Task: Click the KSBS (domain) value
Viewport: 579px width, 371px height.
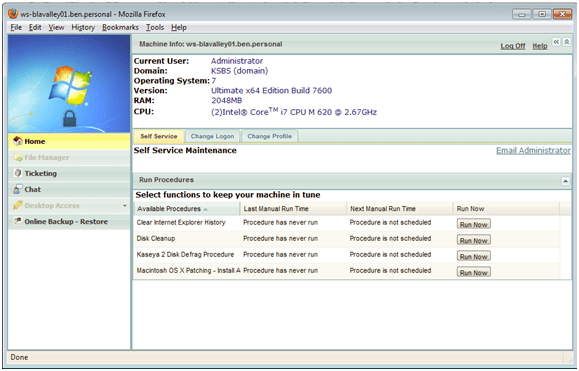Action: 239,71
